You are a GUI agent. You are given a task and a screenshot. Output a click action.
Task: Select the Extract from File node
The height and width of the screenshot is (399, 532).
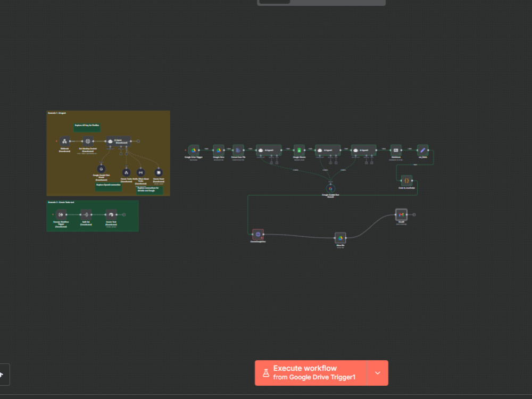click(238, 150)
